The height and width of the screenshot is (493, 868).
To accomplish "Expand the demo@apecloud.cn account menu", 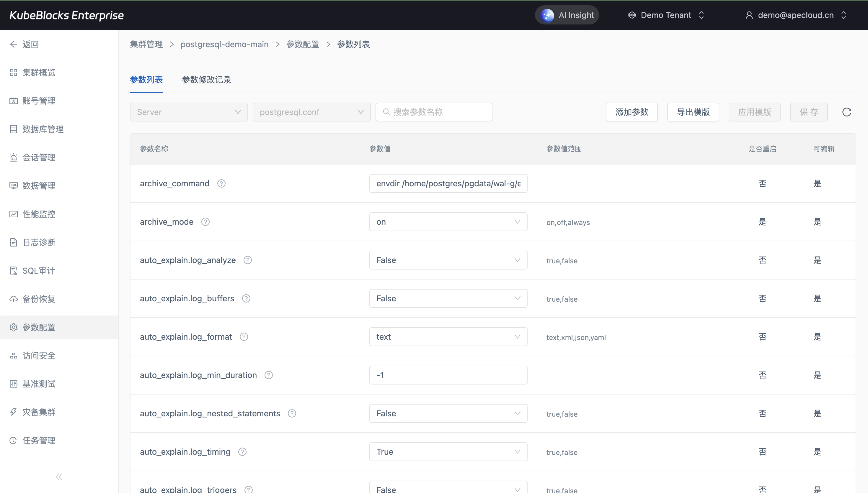I will pyautogui.click(x=795, y=15).
